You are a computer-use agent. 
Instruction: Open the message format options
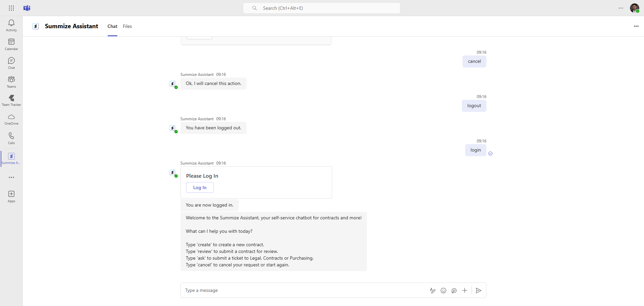[433, 291]
